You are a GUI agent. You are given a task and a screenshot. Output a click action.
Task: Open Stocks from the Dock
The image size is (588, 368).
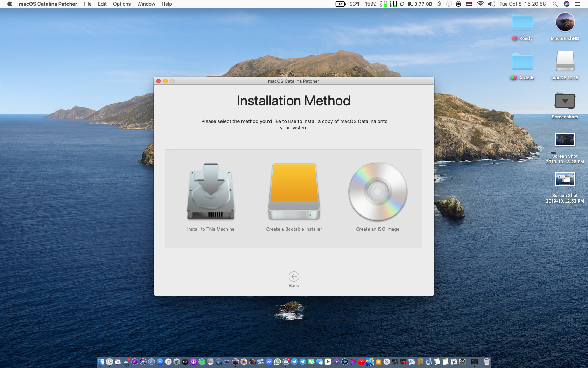(395, 362)
